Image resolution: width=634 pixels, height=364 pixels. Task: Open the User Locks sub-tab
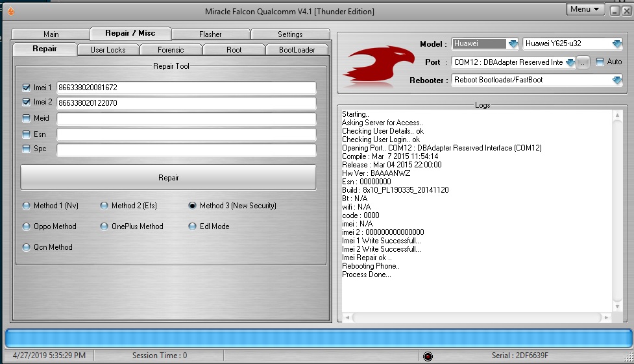tap(108, 50)
